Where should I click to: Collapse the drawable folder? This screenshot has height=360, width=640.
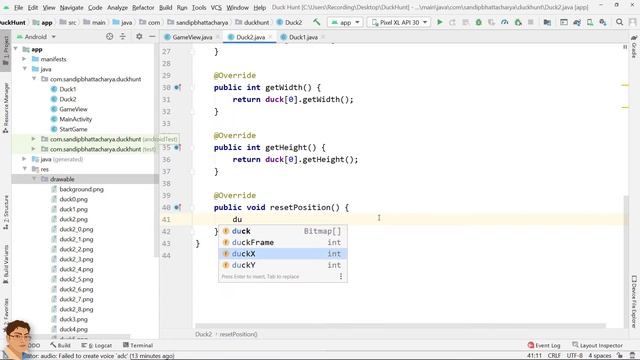pyautogui.click(x=34, y=179)
